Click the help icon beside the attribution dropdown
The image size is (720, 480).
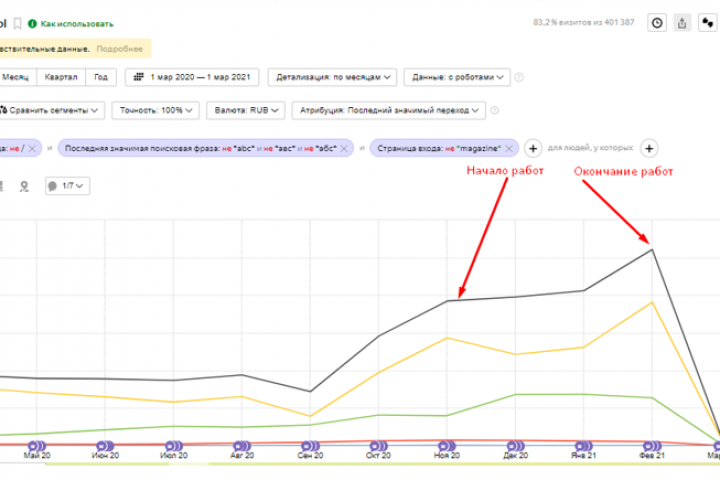pos(495,110)
